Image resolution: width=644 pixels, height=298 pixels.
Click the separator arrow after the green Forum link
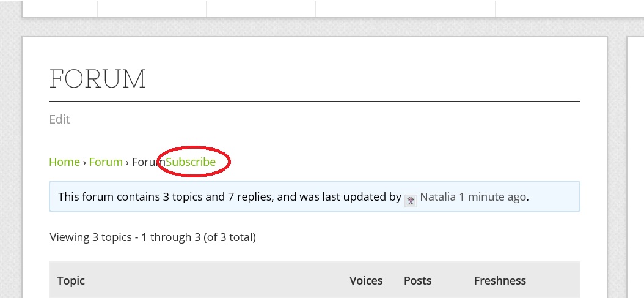click(x=127, y=162)
